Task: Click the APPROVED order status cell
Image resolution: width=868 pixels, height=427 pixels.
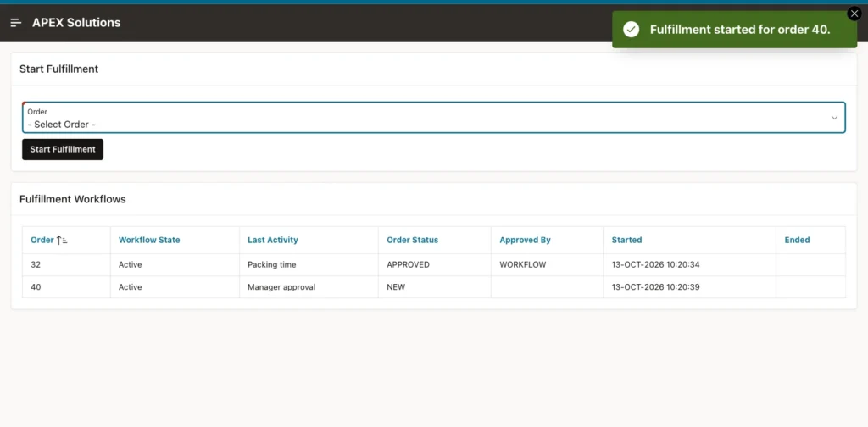Action: tap(435, 265)
